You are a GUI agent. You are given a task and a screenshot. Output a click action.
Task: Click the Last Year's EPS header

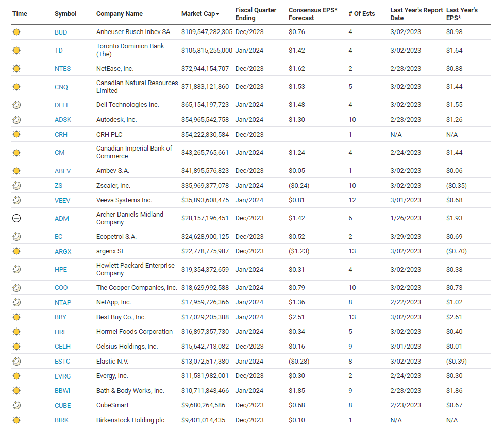click(x=462, y=14)
